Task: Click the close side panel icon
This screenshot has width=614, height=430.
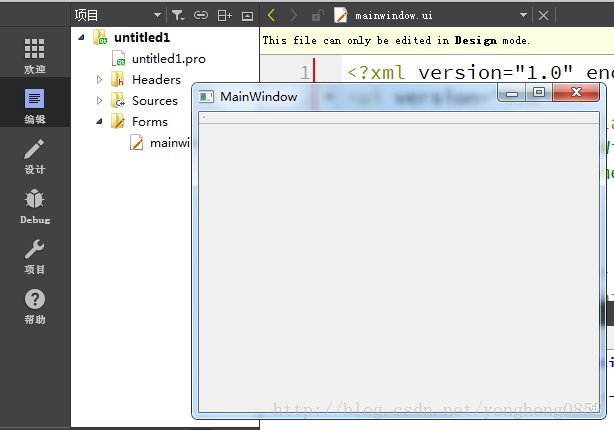Action: [247, 16]
